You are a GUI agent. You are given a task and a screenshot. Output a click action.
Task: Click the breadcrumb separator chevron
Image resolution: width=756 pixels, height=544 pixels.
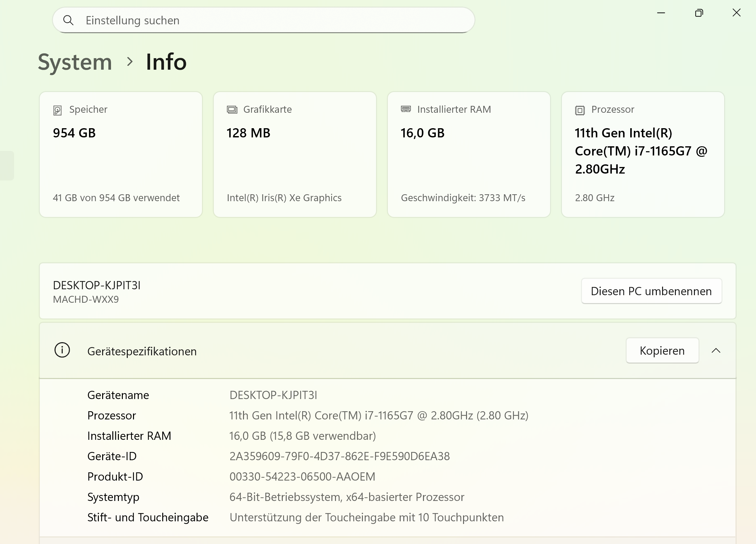pyautogui.click(x=130, y=62)
